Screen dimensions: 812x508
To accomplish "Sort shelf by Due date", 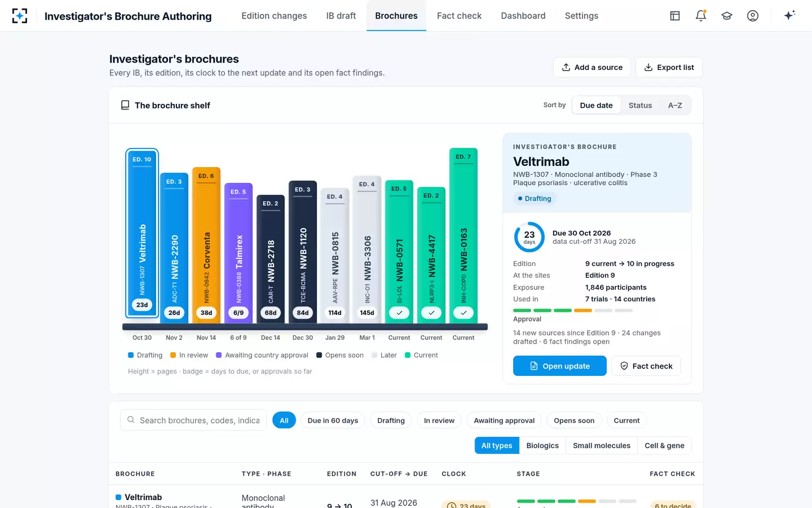I will pyautogui.click(x=596, y=105).
